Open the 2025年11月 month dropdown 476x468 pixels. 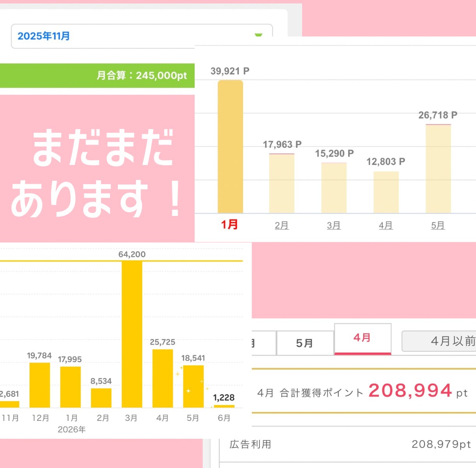142,36
